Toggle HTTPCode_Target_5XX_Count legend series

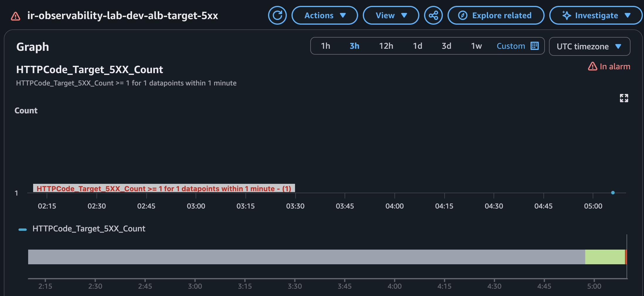(82, 229)
